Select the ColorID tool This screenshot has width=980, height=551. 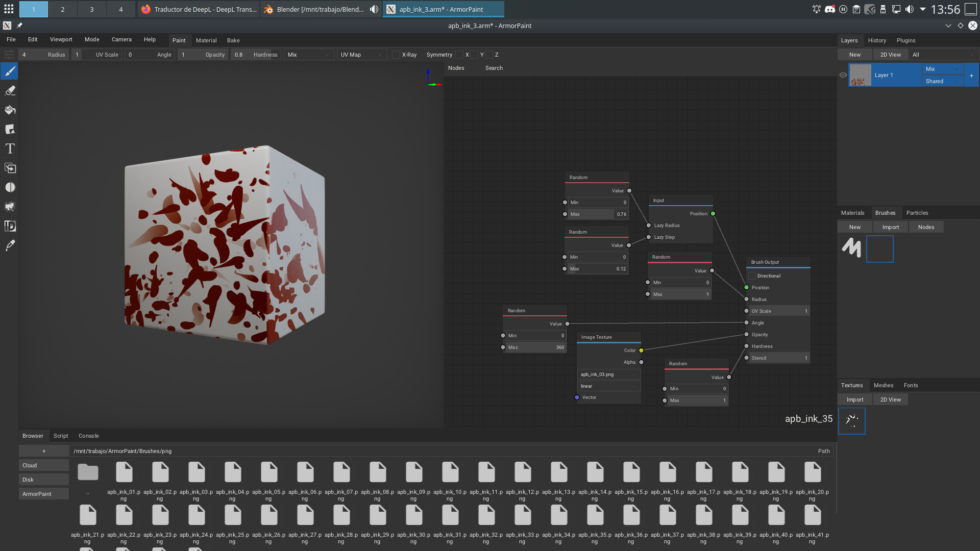tap(10, 227)
